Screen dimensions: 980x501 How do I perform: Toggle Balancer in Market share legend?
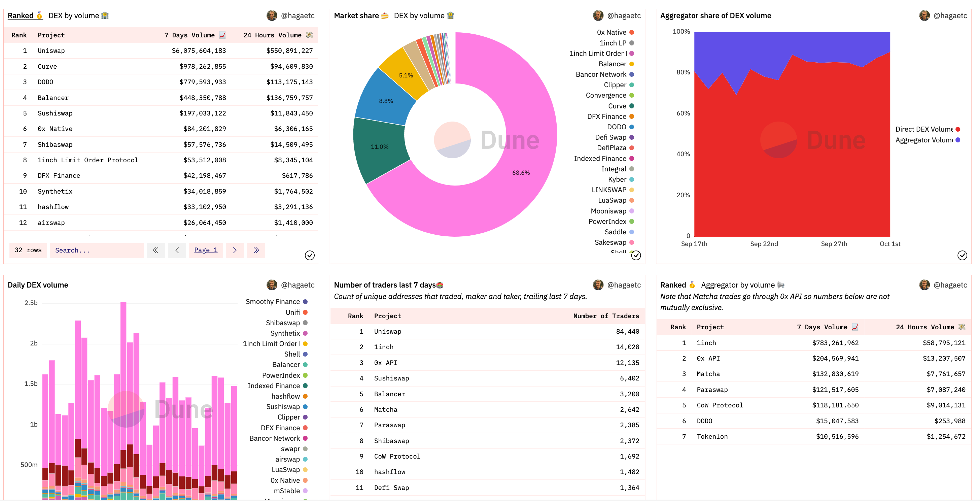tap(616, 64)
